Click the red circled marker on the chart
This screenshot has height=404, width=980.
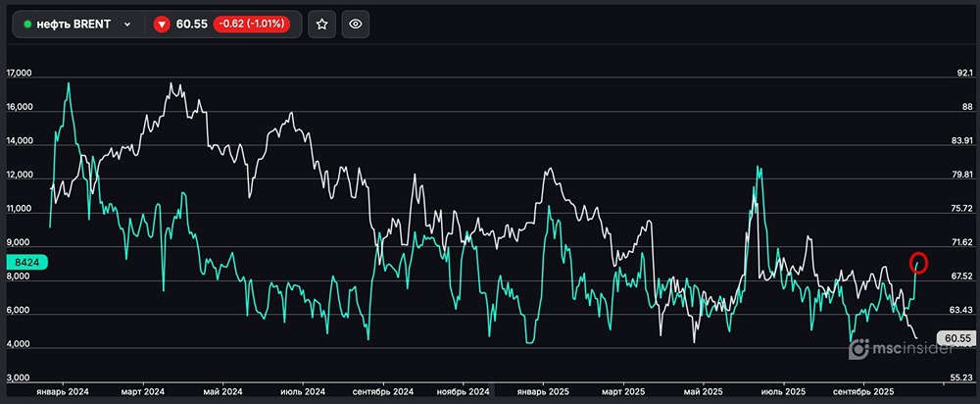tap(919, 262)
